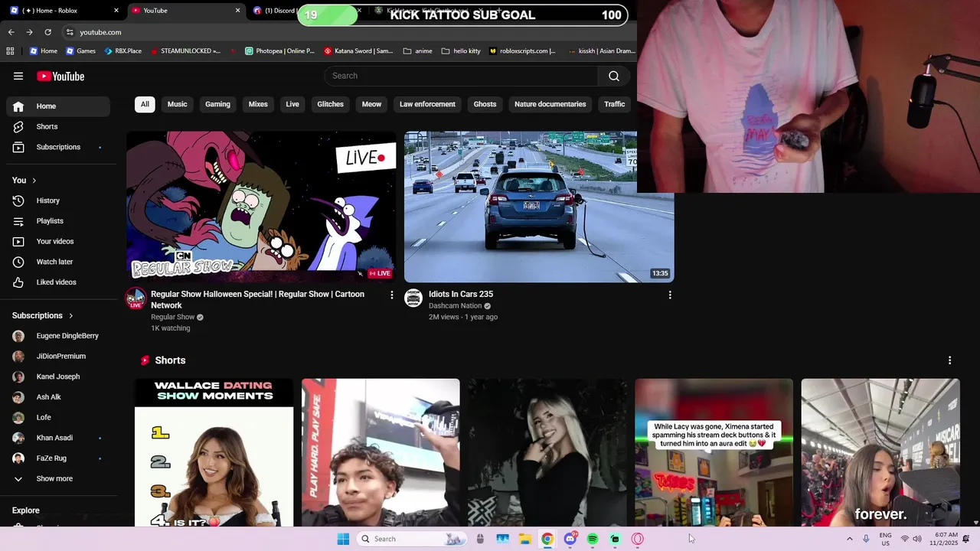The width and height of the screenshot is (980, 551).
Task: Open the 'forever.' captioned short
Action: pyautogui.click(x=880, y=452)
